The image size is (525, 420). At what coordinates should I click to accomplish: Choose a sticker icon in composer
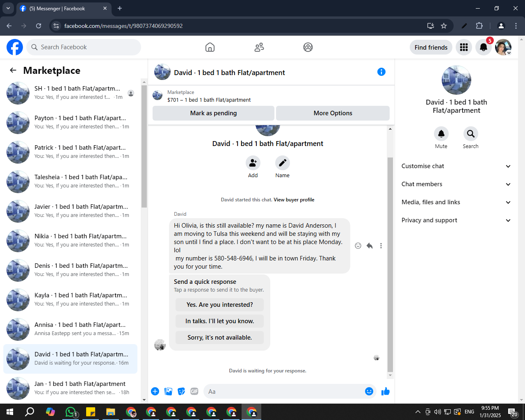pyautogui.click(x=181, y=391)
